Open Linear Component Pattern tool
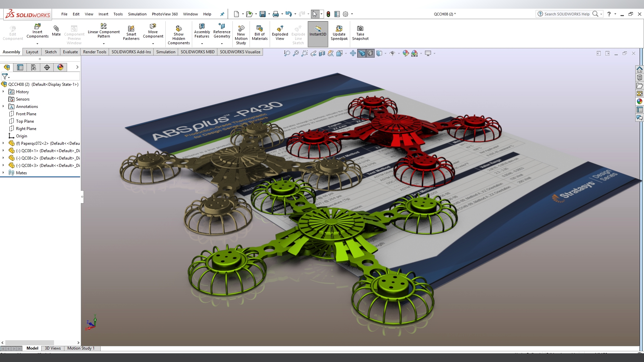 tap(104, 31)
